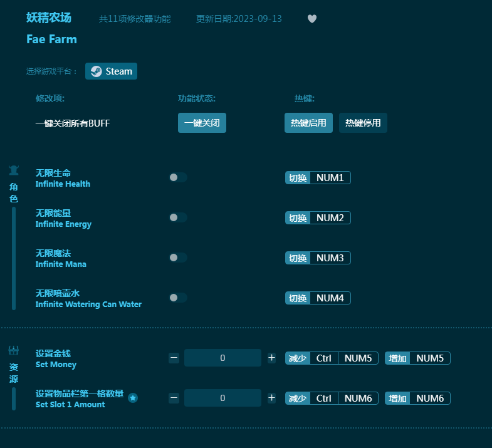Click the heart favorite icon
The width and height of the screenshot is (492, 448).
tap(312, 19)
